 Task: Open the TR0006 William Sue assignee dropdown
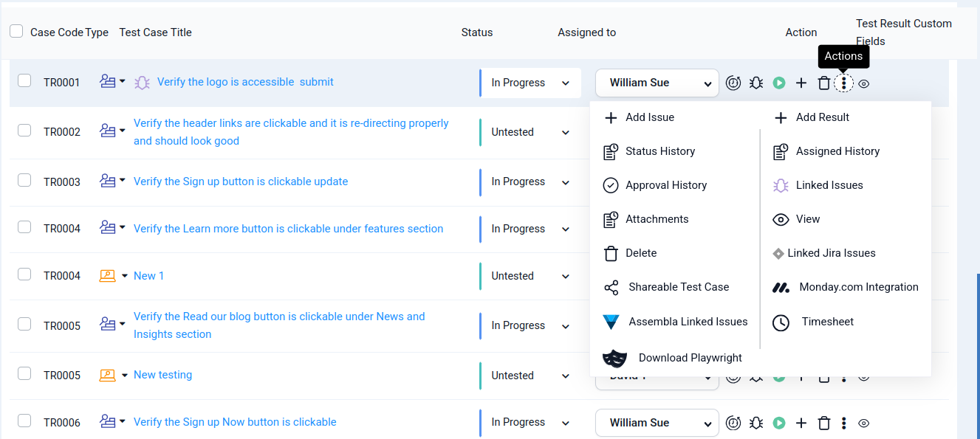(x=657, y=423)
